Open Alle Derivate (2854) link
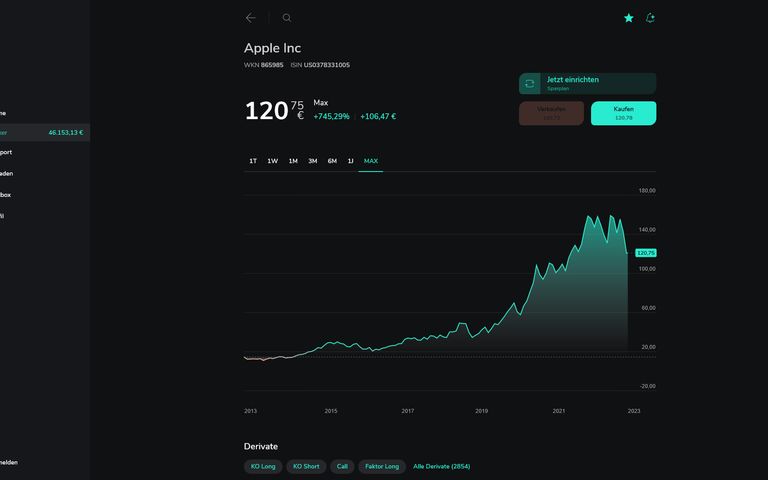768x480 pixels. point(441,466)
